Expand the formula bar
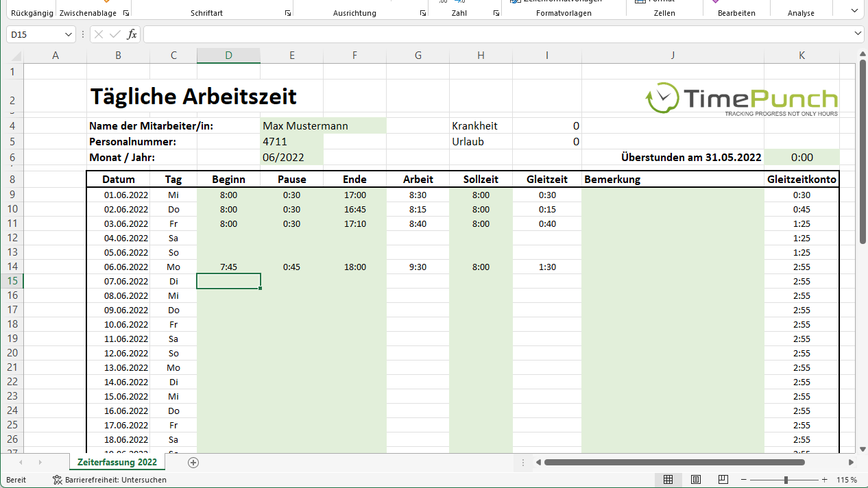This screenshot has height=488, width=868. [x=858, y=34]
